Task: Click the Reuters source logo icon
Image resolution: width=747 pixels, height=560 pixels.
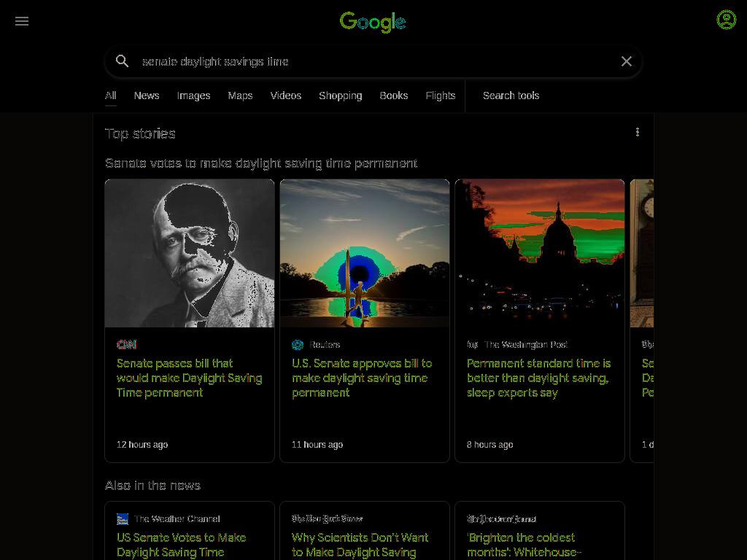Action: pyautogui.click(x=298, y=344)
